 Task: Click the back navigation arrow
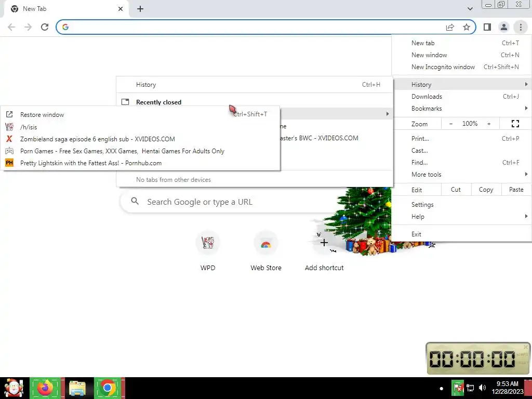click(11, 27)
